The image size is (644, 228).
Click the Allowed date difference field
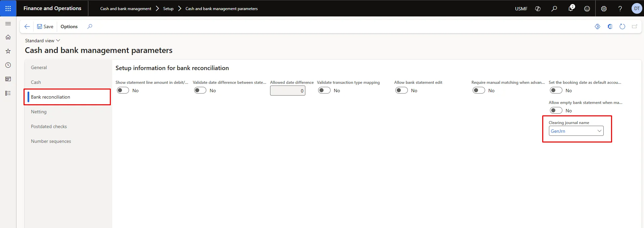pyautogui.click(x=288, y=91)
